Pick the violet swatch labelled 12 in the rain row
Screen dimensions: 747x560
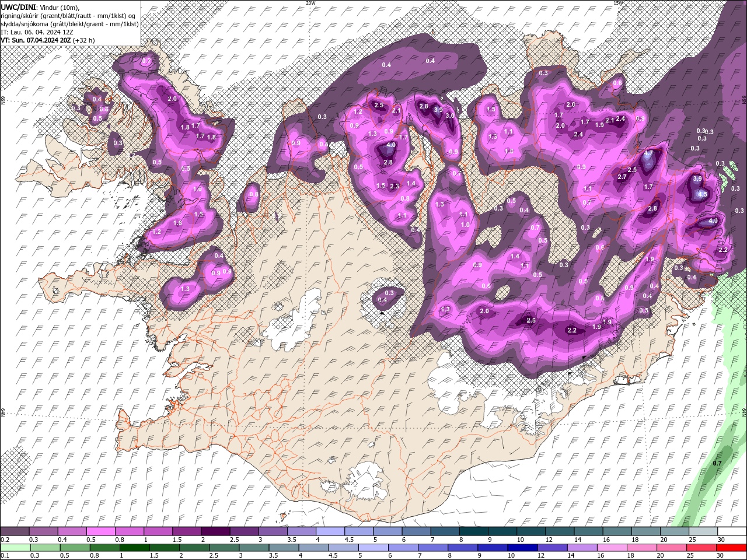tap(552, 548)
